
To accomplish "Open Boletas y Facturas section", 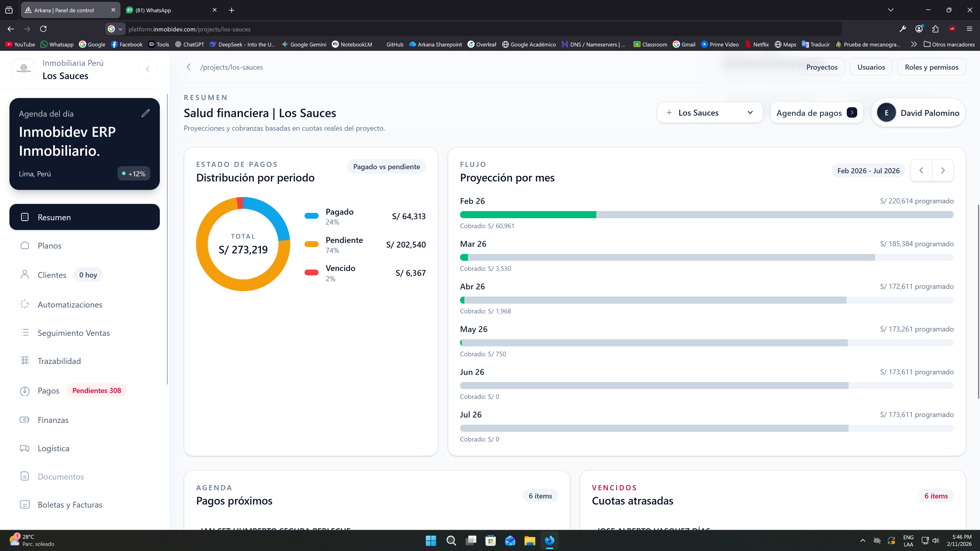I will 70,505.
